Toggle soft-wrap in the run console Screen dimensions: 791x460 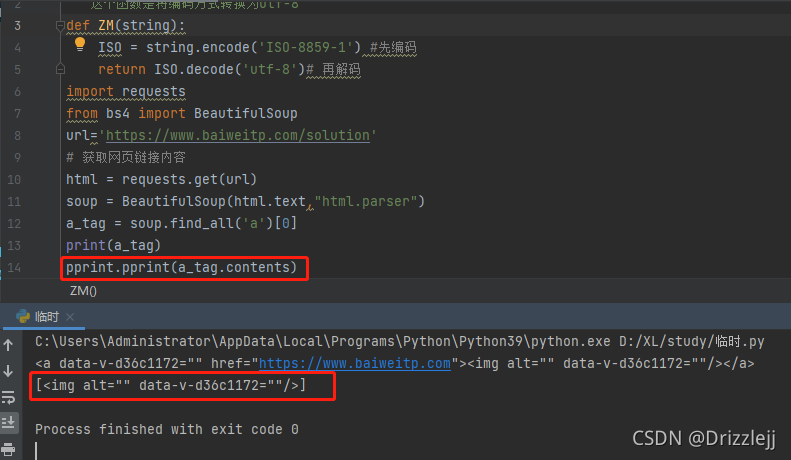pyautogui.click(x=9, y=397)
